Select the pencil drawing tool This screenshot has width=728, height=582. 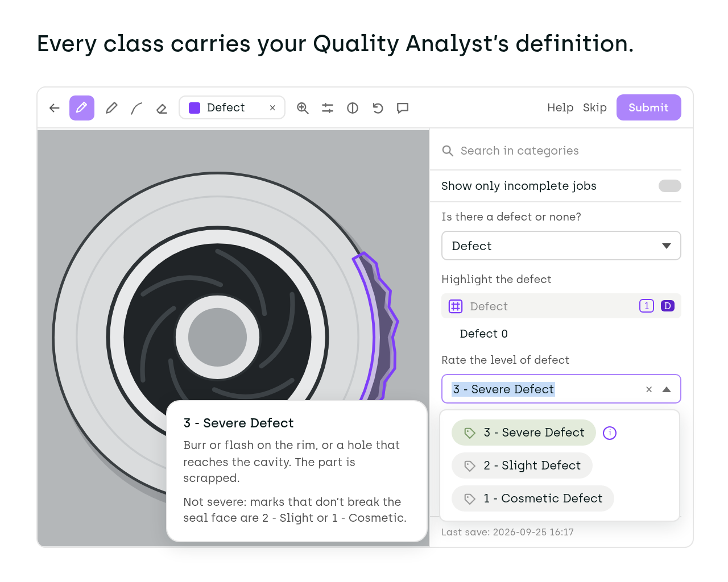pyautogui.click(x=111, y=108)
